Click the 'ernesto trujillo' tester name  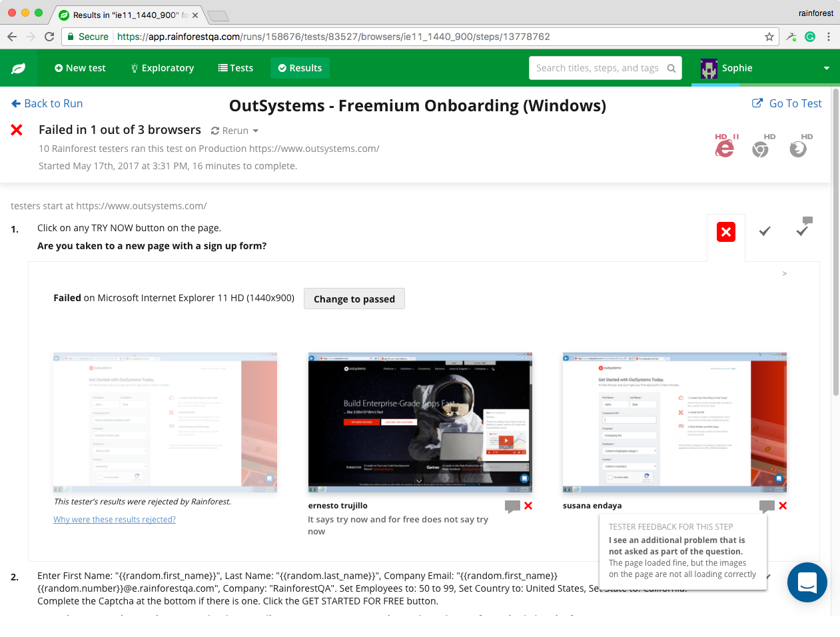(x=338, y=506)
